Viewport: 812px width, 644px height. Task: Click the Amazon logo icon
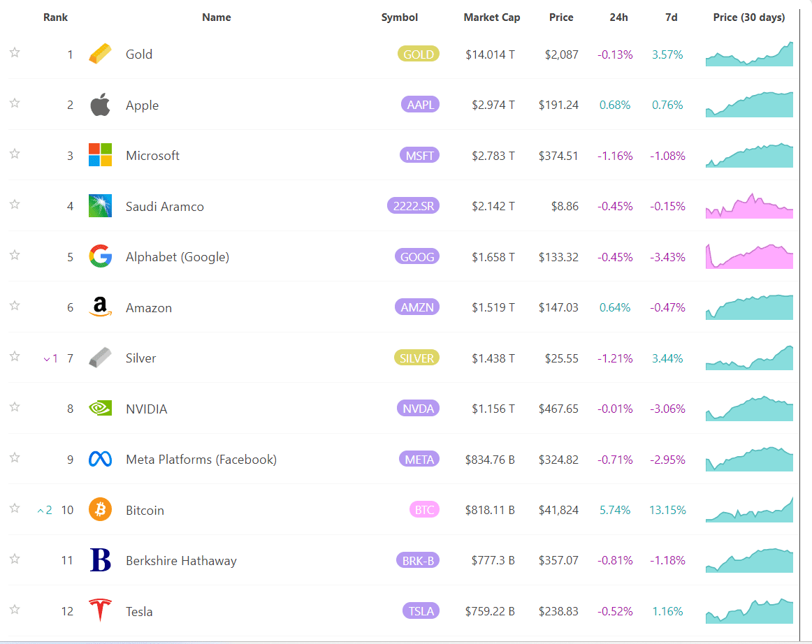[x=100, y=307]
